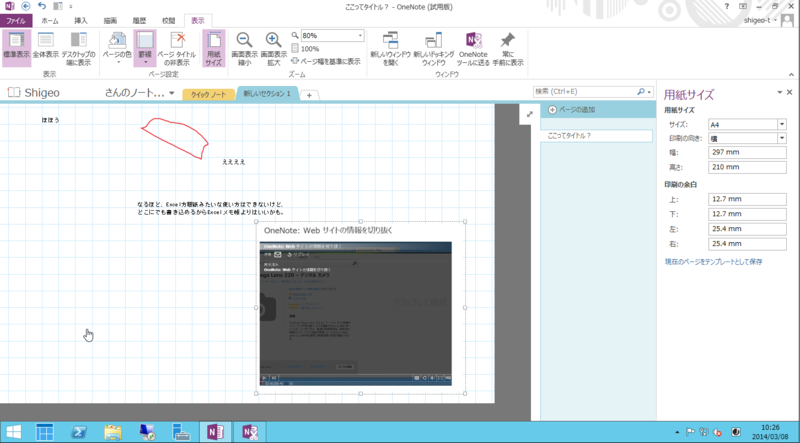
Task: Pin window 常に手前に表示
Action: (508, 48)
